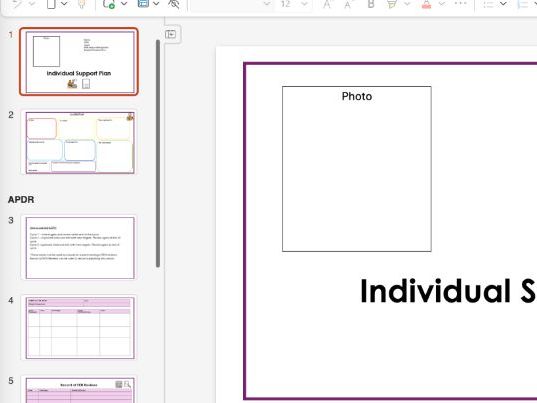Click slide number 3 label
537x403 pixels.
(x=11, y=220)
